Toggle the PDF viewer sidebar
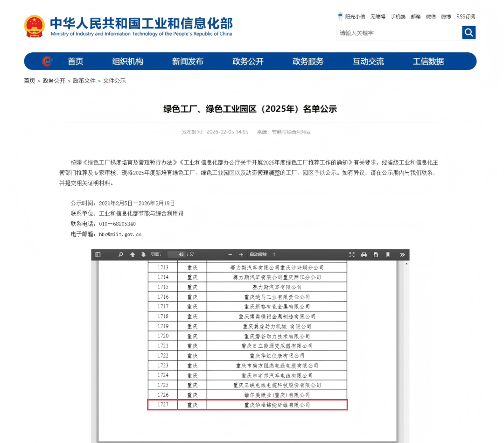The height and width of the screenshot is (443, 504). coord(98,254)
